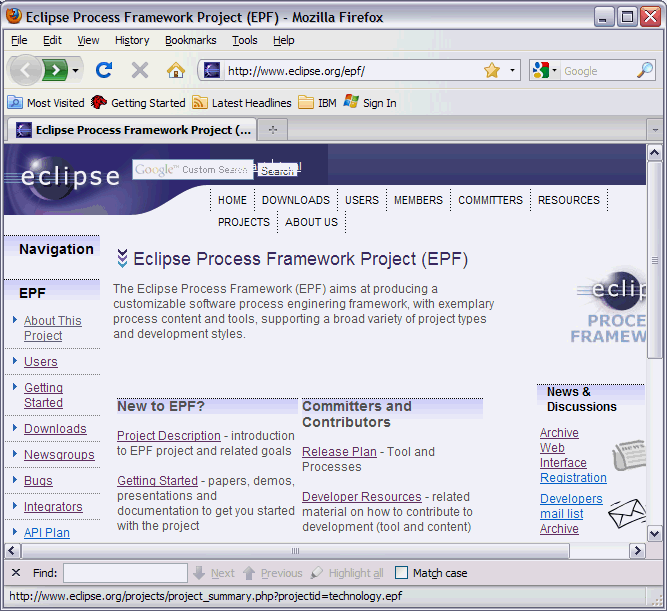Open the PROJECTS site navigation link

click(244, 222)
